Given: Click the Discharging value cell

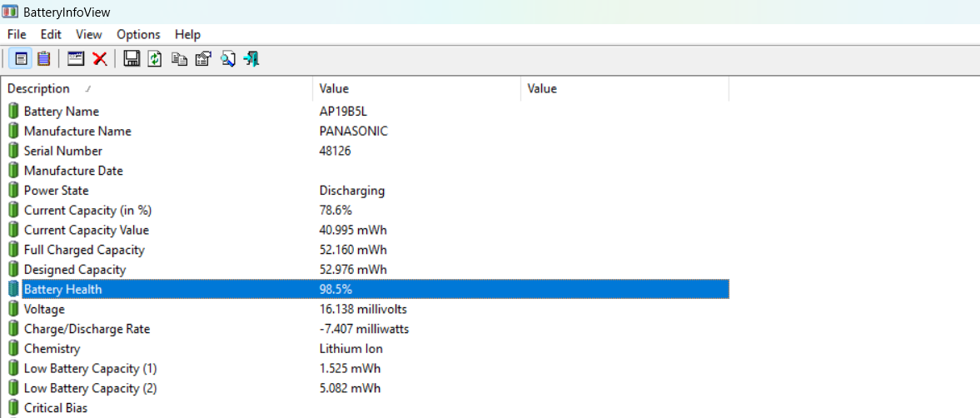Looking at the screenshot, I should coord(352,190).
